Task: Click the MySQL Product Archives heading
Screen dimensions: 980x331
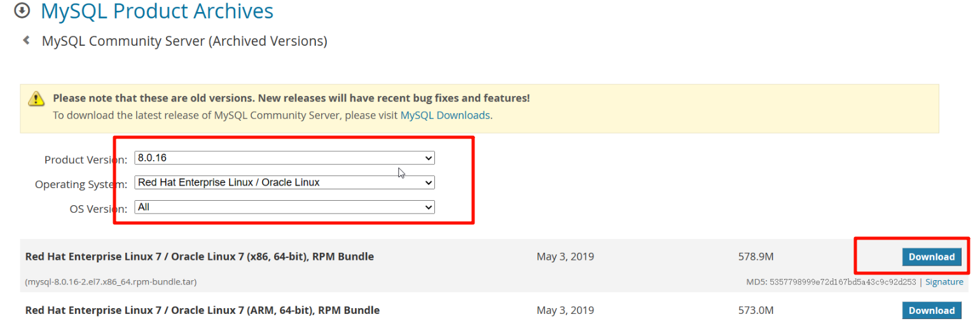Action: point(157,11)
